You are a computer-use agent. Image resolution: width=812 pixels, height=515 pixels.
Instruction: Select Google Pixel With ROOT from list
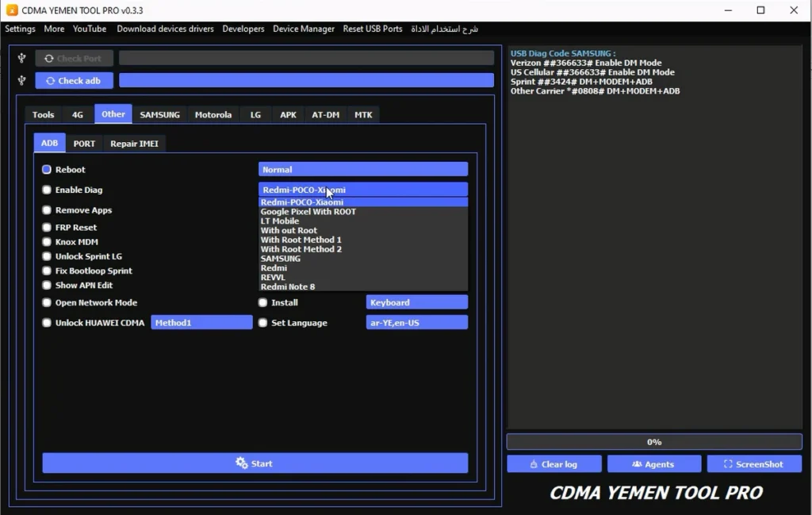point(308,212)
